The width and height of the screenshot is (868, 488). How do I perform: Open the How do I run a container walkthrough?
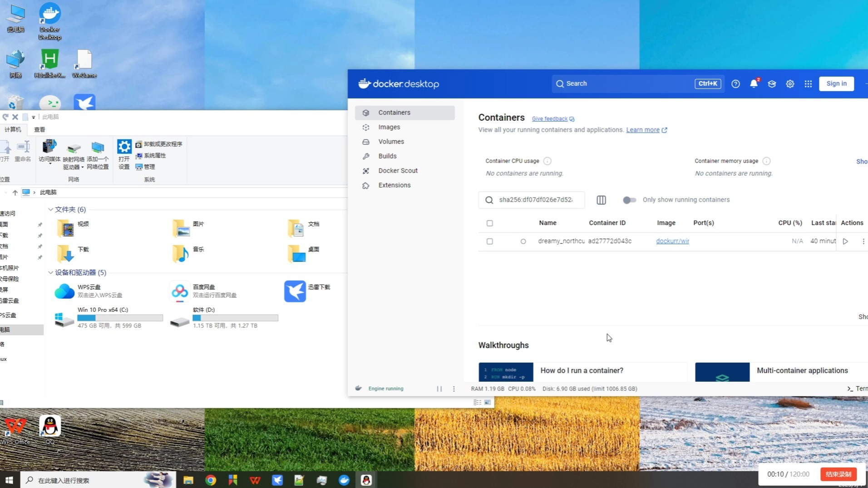coord(583,371)
